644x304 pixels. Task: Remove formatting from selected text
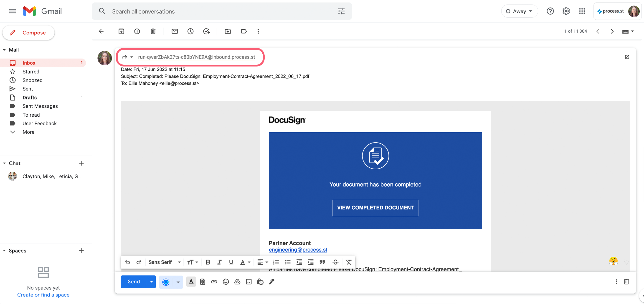point(349,262)
